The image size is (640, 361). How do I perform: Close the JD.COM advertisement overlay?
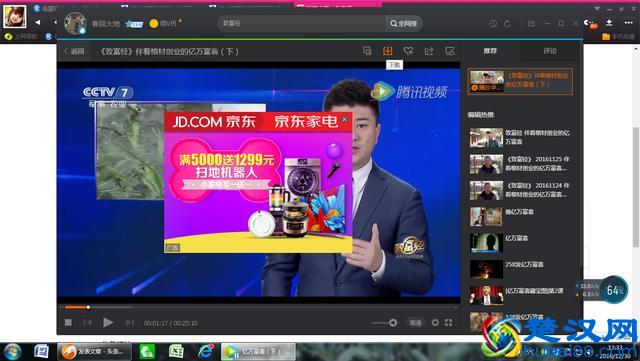[x=345, y=119]
